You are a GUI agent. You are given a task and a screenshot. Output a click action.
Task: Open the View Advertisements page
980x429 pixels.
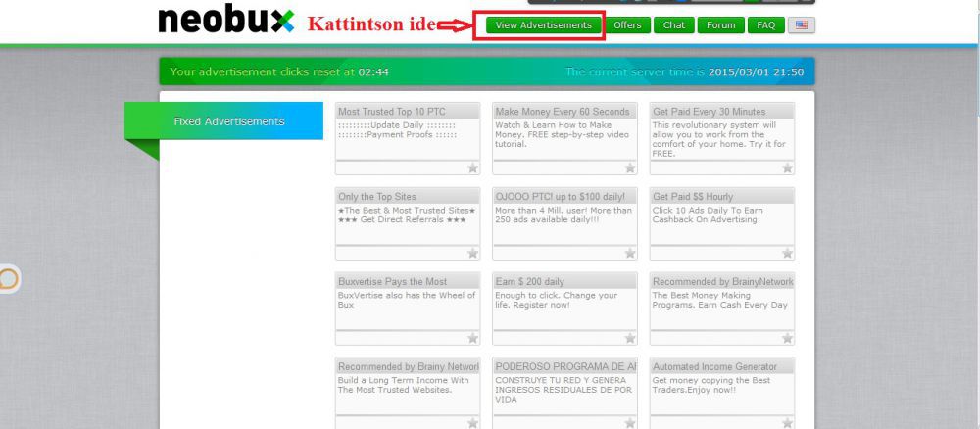543,25
